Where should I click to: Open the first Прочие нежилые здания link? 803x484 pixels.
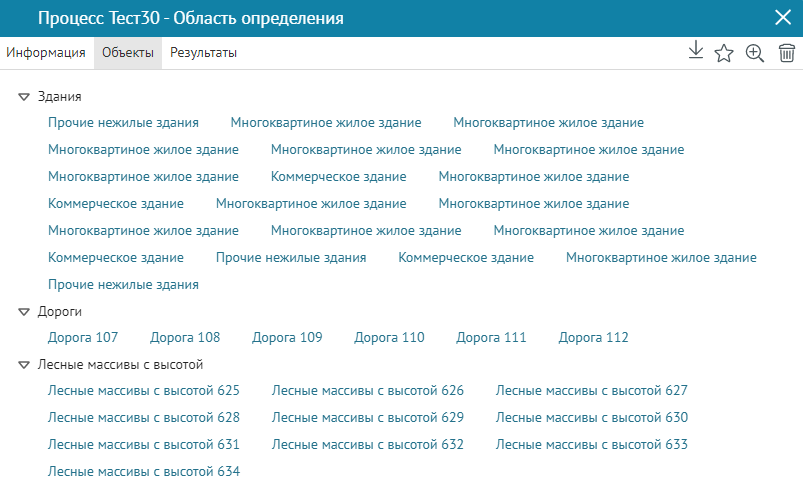pyautogui.click(x=123, y=123)
